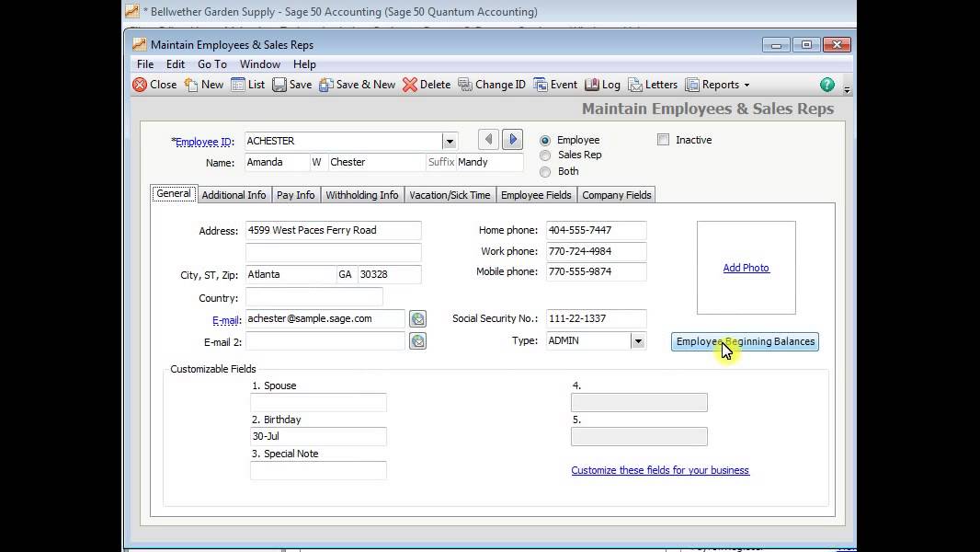
Task: Select the Employee radio button
Action: (545, 141)
